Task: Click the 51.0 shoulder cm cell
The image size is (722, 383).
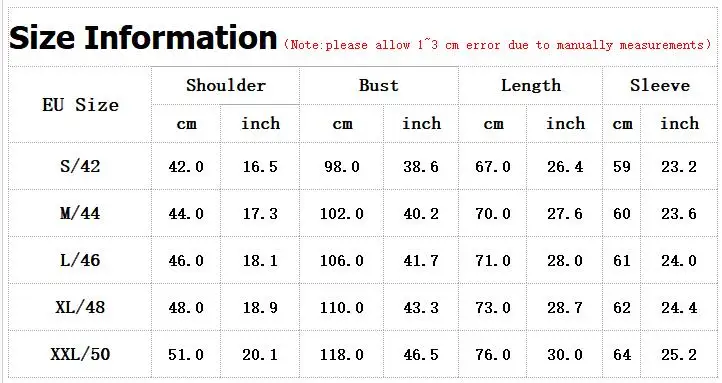Action: (186, 354)
